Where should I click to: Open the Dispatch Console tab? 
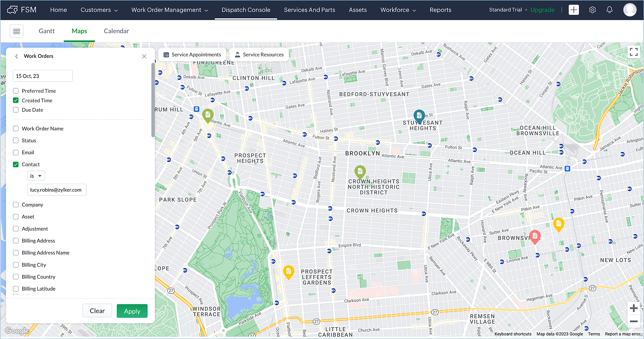click(x=246, y=10)
